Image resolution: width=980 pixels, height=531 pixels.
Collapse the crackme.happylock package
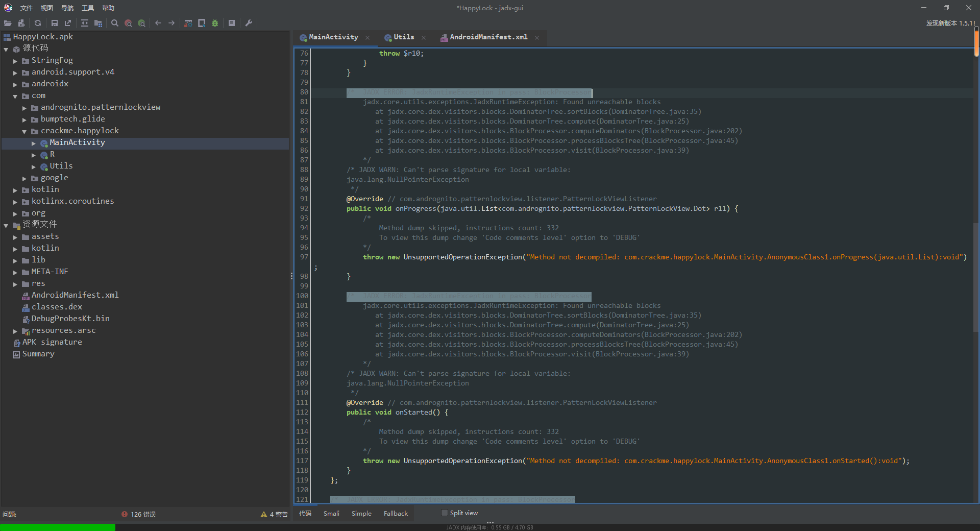click(x=24, y=131)
